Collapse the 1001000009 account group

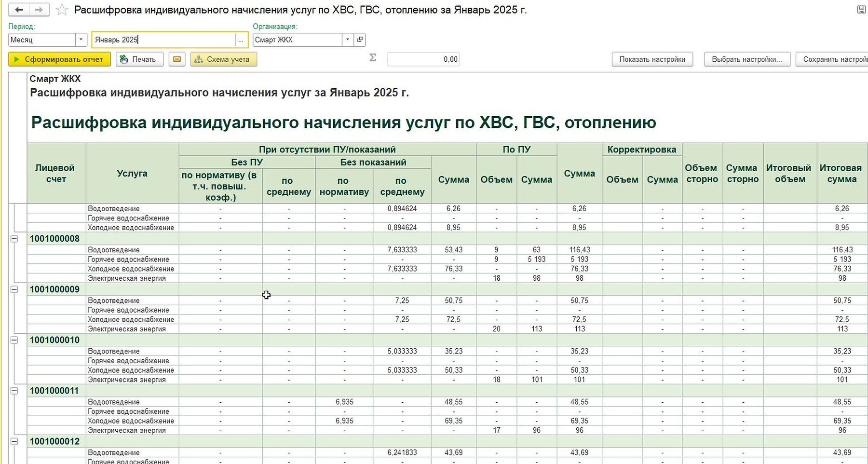tap(14, 289)
